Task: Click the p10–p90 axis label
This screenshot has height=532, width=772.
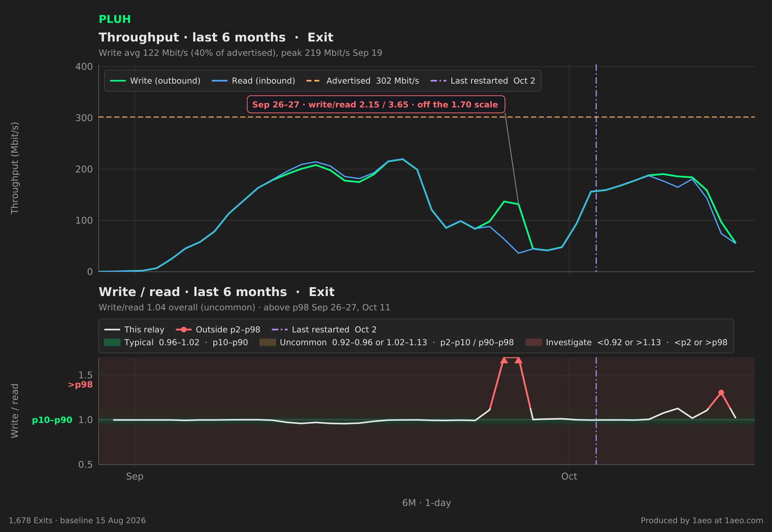Action: [52, 420]
